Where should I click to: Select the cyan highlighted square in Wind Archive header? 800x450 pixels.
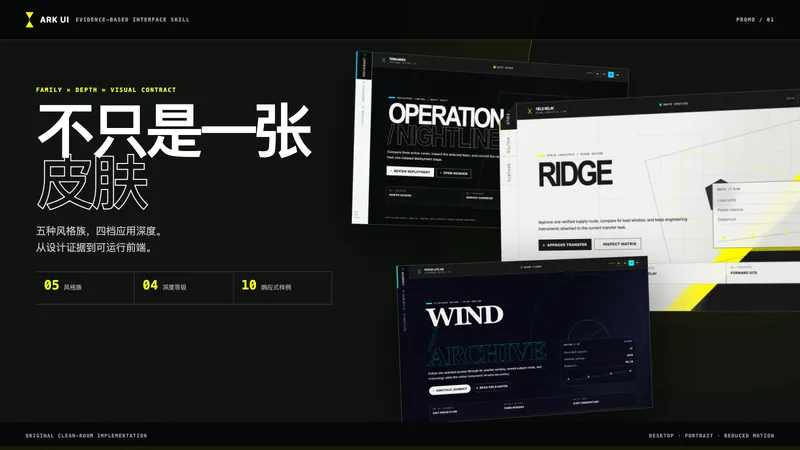631,263
